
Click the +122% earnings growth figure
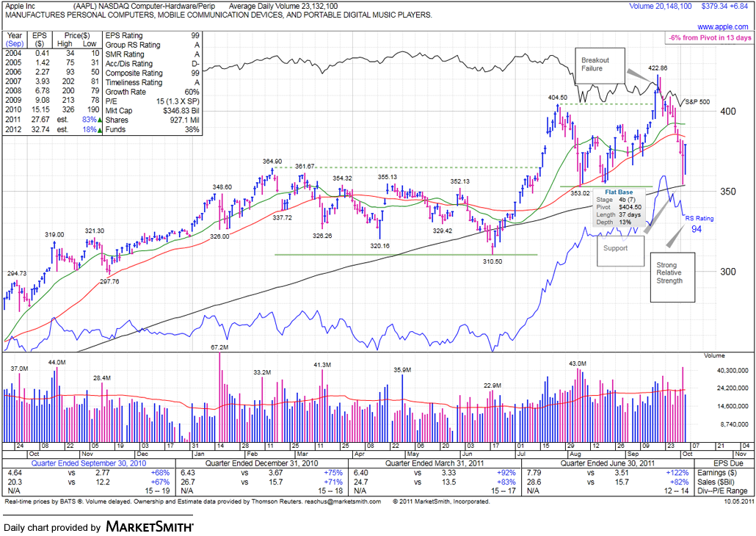coord(677,473)
